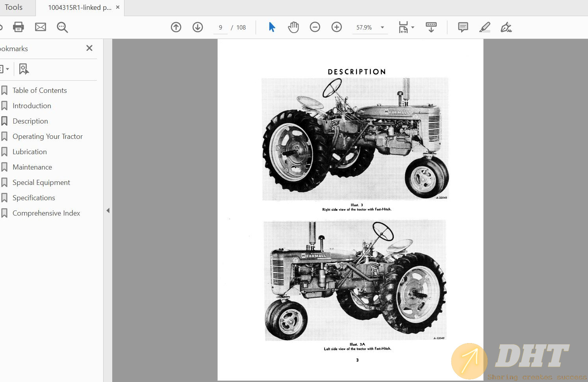Select the highlight text pen tool

pos(485,27)
